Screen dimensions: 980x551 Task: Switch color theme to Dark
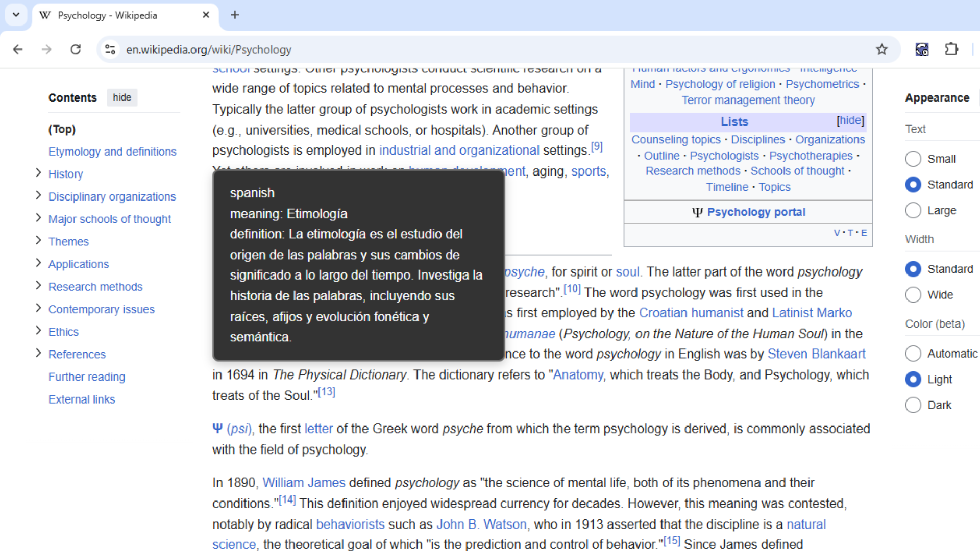pos(913,405)
